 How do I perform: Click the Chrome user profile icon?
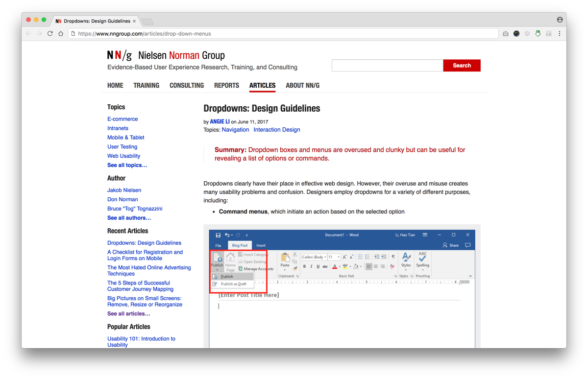pos(560,20)
